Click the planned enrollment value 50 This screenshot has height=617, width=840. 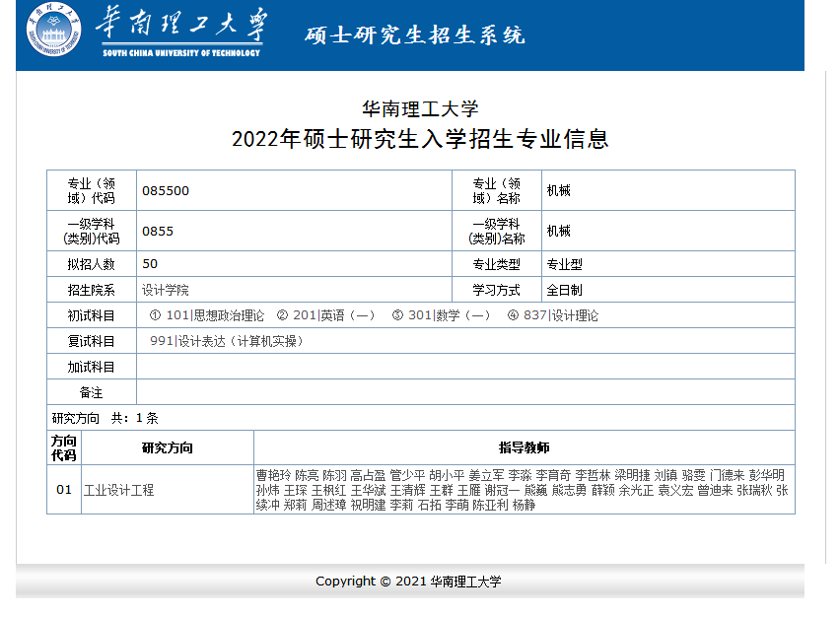pos(150,263)
